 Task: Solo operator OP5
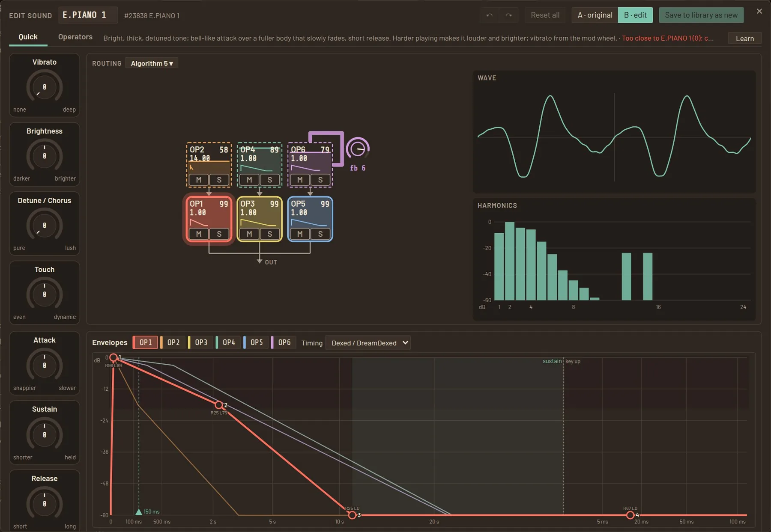point(320,234)
